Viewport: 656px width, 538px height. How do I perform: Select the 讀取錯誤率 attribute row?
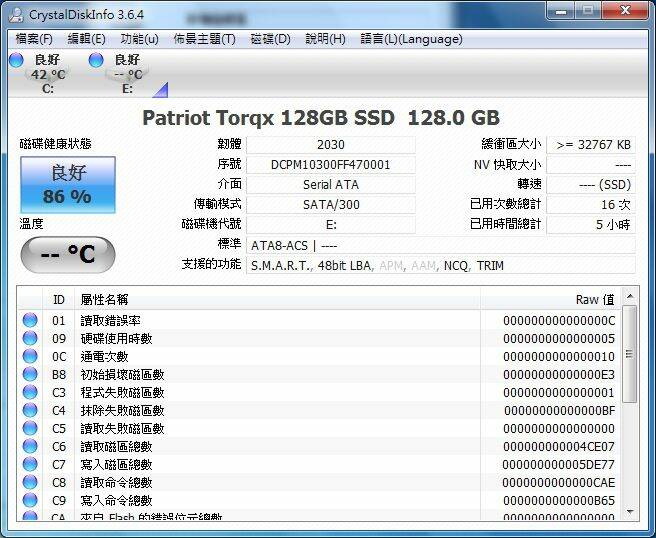pos(319,320)
